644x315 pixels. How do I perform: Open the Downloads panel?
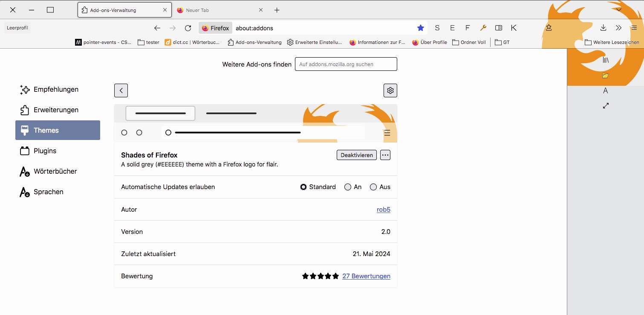[603, 28]
